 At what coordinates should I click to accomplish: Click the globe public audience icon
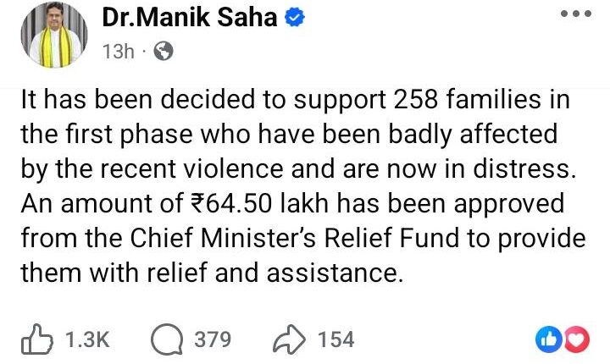click(164, 51)
